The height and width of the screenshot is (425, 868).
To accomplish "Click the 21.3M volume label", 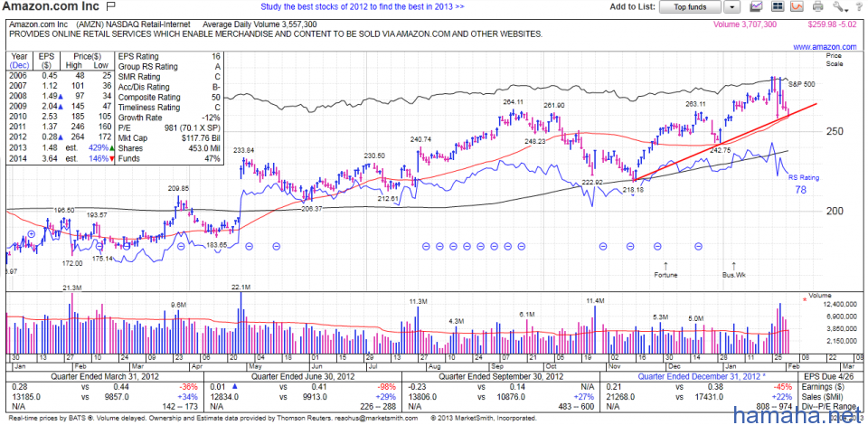I will [72, 288].
